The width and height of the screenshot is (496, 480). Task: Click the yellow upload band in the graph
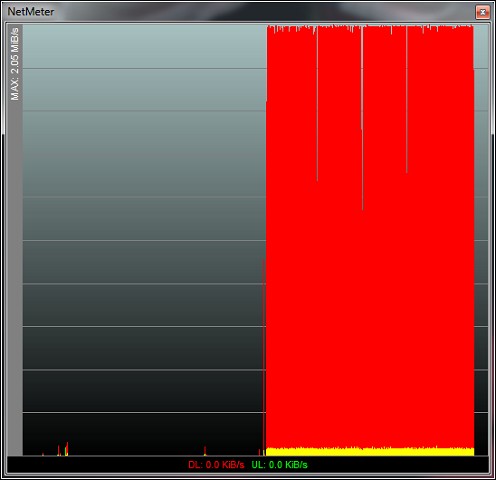[x=370, y=452]
